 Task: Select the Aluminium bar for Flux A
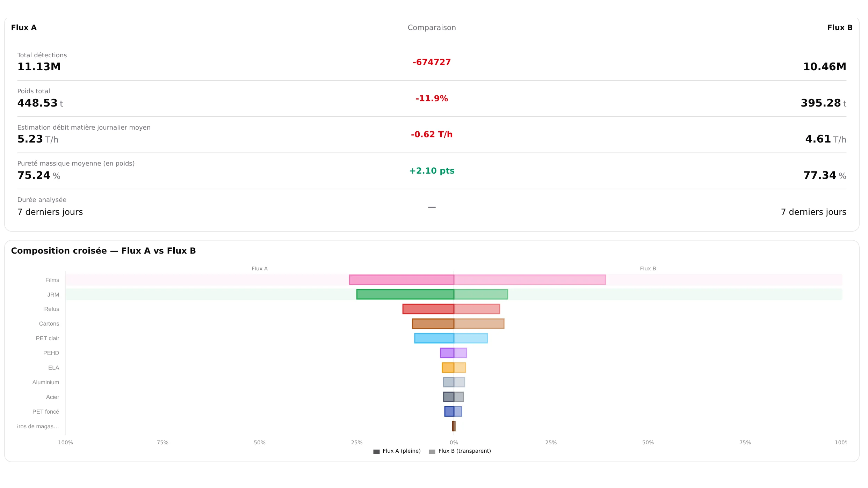(x=449, y=383)
